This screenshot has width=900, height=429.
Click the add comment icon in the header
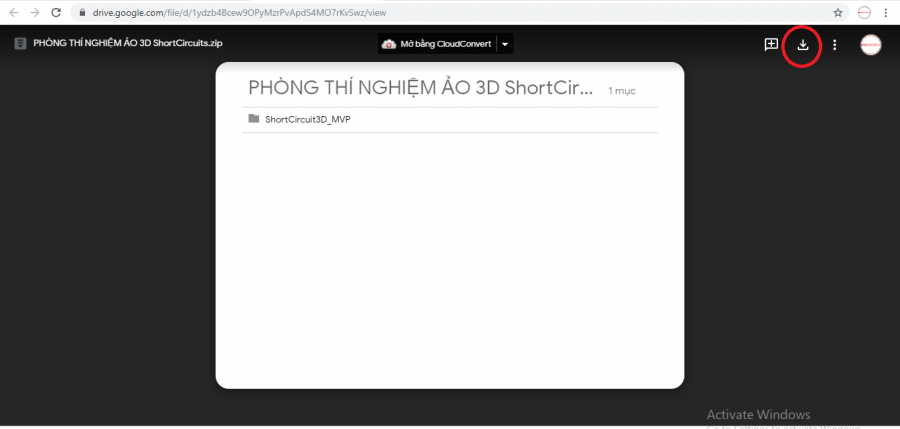click(x=771, y=45)
